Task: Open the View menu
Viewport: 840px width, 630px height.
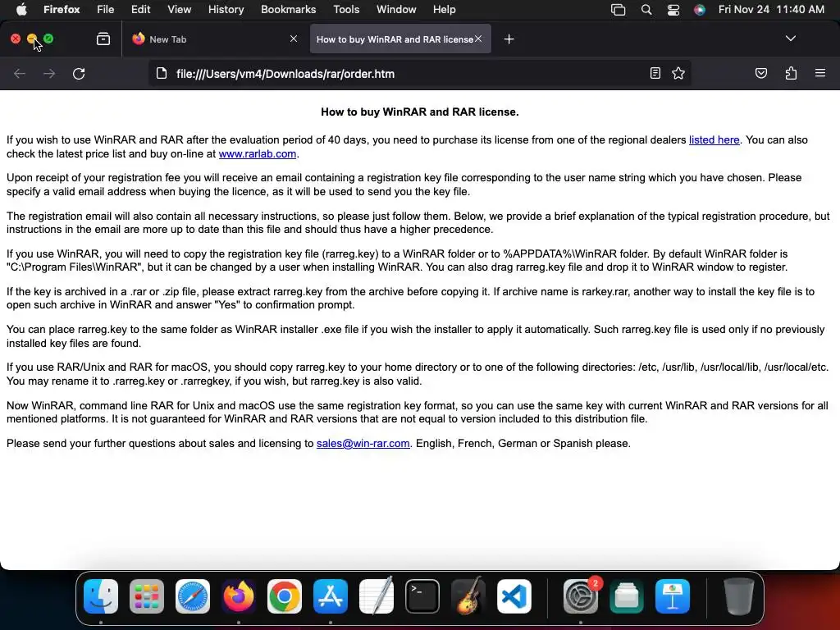Action: [x=180, y=9]
